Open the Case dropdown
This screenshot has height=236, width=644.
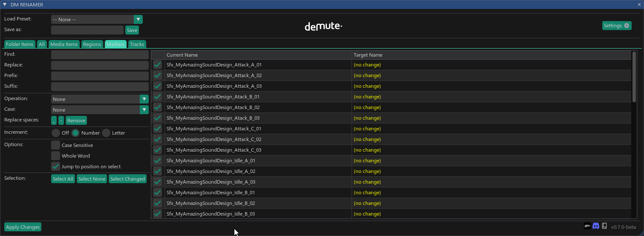[x=100, y=110]
